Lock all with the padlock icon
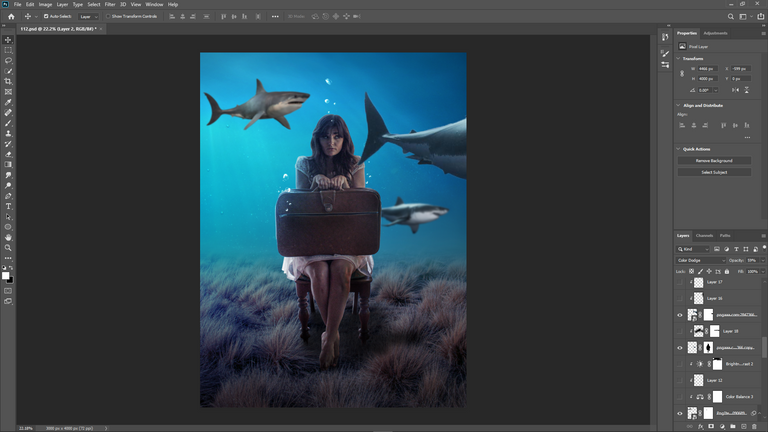Viewport: 768px width, 432px height. (727, 271)
